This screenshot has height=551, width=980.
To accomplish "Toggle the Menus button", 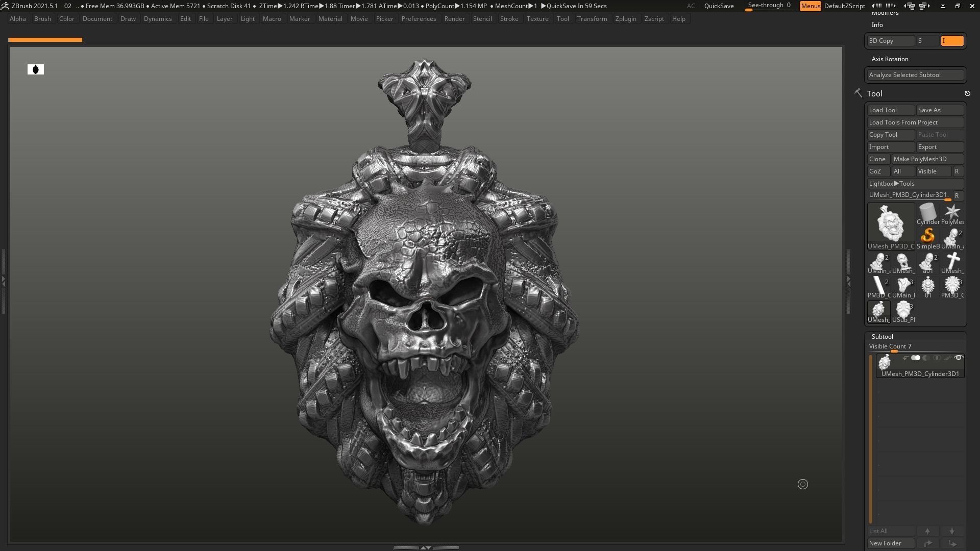I will (810, 6).
